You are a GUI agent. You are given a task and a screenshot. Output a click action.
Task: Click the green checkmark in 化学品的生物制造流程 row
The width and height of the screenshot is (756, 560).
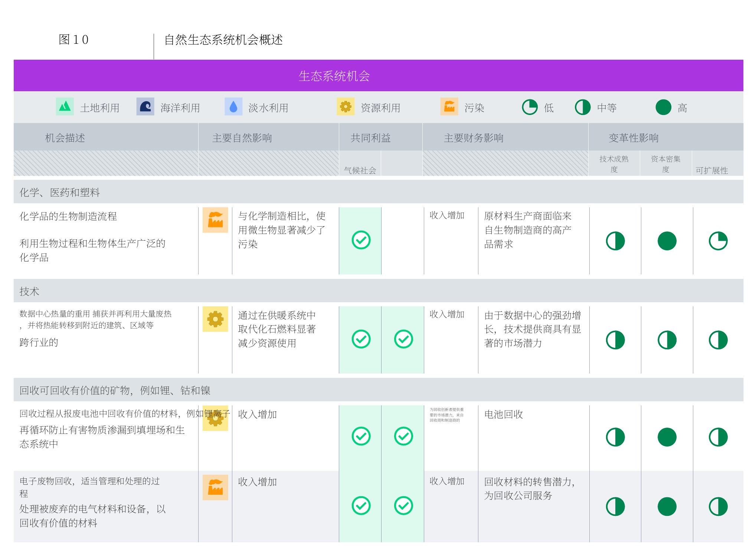[x=361, y=240]
